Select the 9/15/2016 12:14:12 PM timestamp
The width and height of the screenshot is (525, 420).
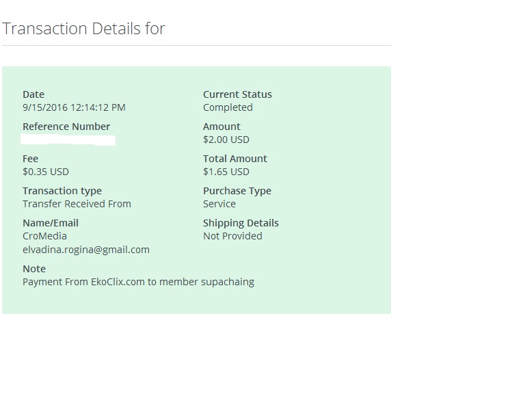(74, 107)
